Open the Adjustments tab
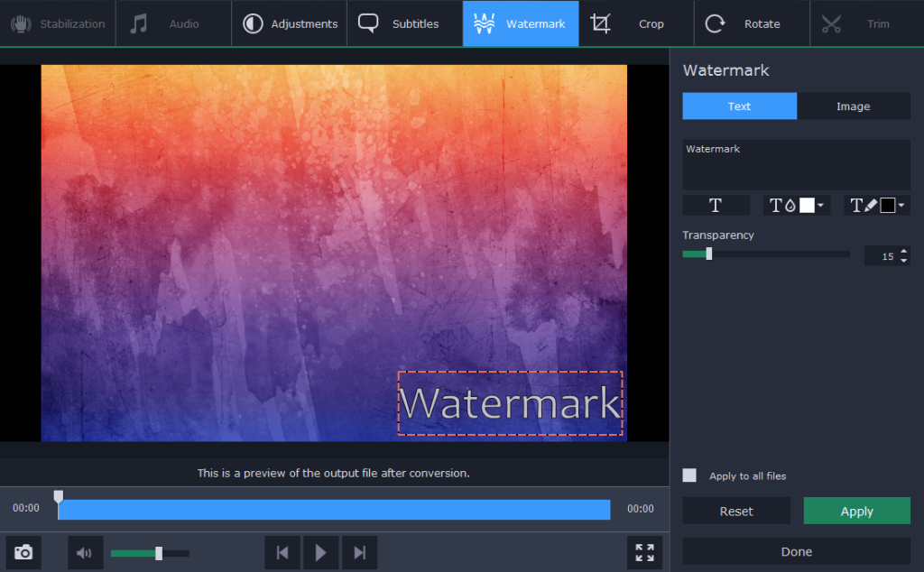Viewport: 924px width, 572px height. pos(289,23)
